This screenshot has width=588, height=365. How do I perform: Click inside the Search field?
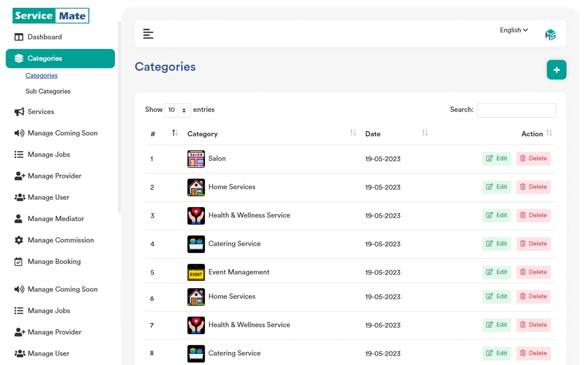(x=516, y=110)
